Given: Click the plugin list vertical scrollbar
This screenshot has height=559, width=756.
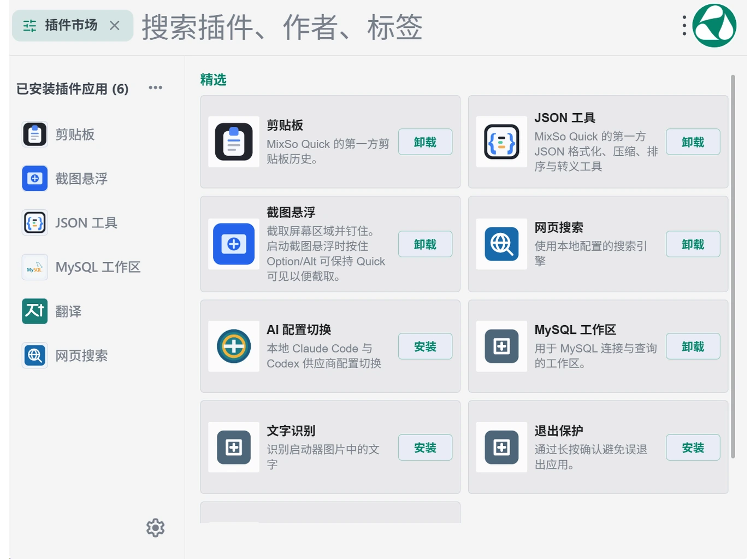Looking at the screenshot, I should [733, 267].
